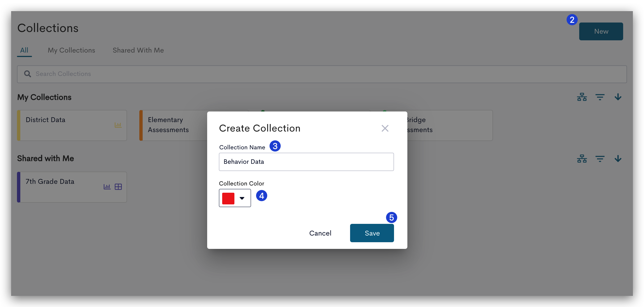The image size is (644, 307).
Task: Click the search magnifier icon
Action: [27, 74]
